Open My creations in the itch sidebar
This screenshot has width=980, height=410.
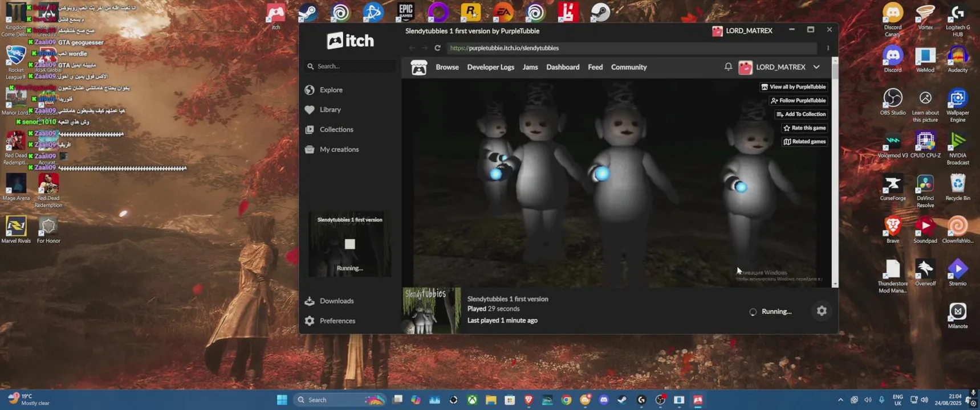pyautogui.click(x=339, y=149)
